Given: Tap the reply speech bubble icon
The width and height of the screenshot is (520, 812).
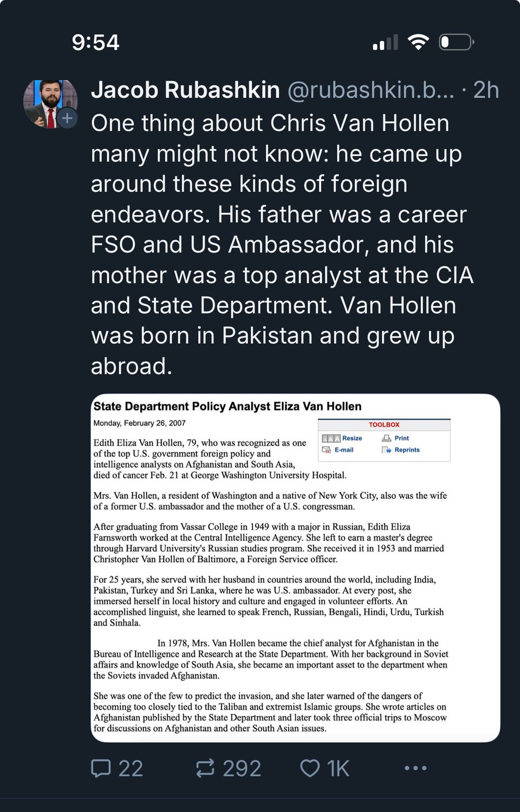Looking at the screenshot, I should pyautogui.click(x=101, y=768).
